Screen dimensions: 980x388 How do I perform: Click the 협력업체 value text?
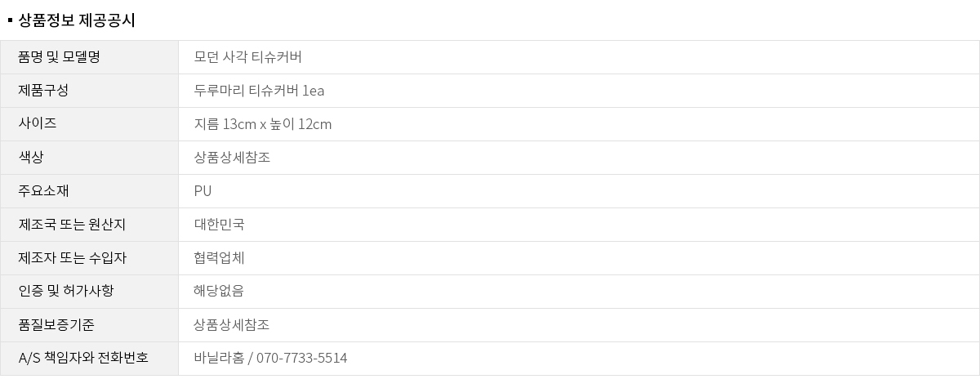(219, 258)
